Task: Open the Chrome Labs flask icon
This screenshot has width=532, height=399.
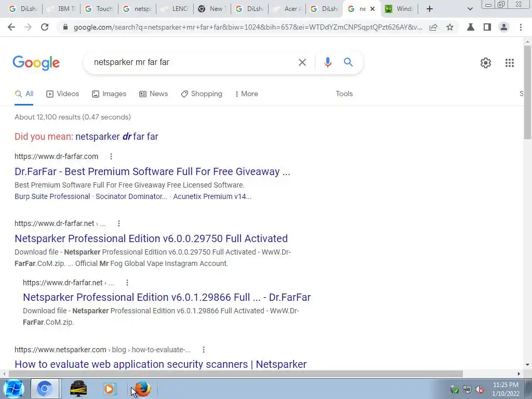Action: [x=471, y=27]
